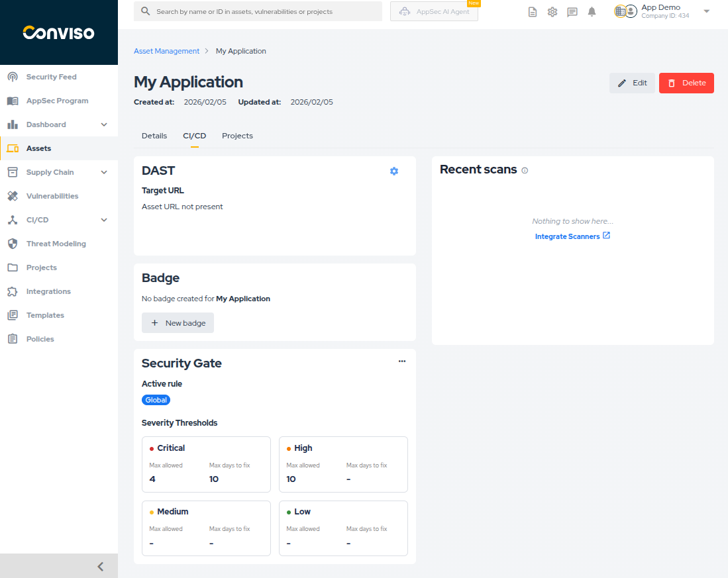Click the New badge button

178,323
